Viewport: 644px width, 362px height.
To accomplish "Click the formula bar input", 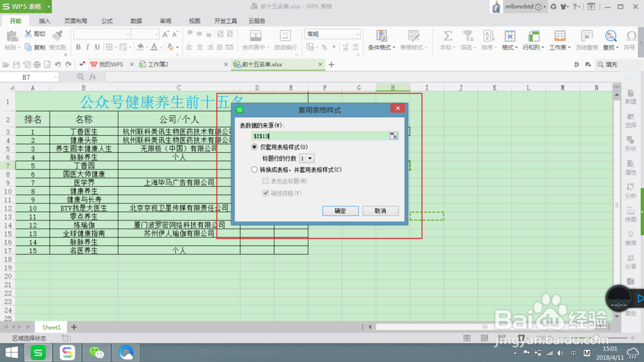I will 362,77.
